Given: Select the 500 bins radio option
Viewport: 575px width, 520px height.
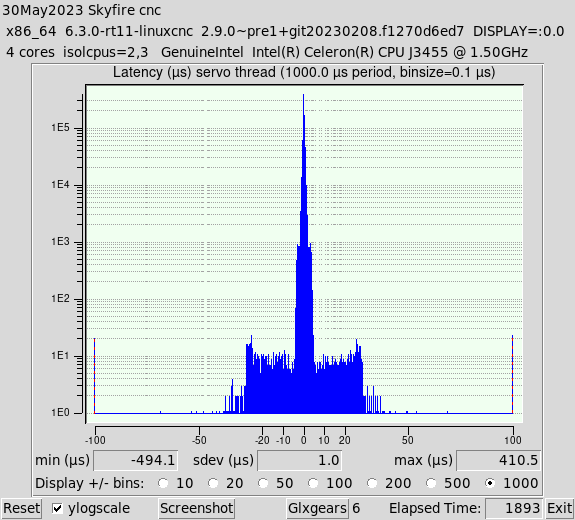Looking at the screenshot, I should pos(431,483).
